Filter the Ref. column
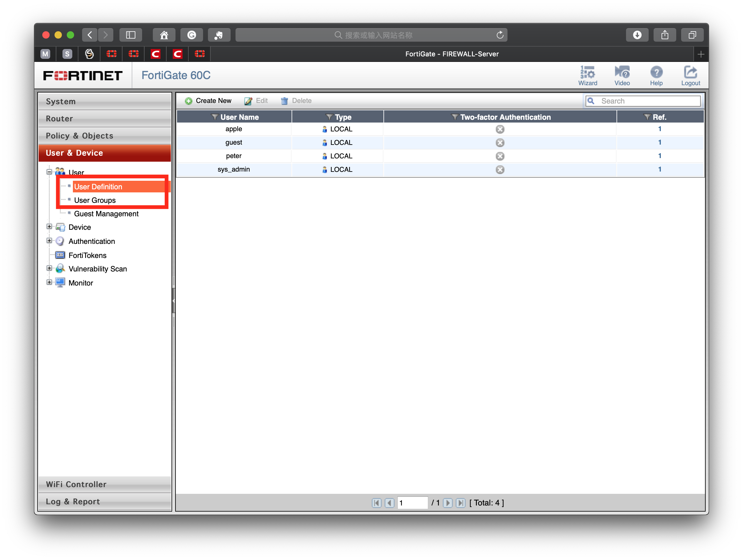Screen dimensions: 743x560 coord(647,117)
